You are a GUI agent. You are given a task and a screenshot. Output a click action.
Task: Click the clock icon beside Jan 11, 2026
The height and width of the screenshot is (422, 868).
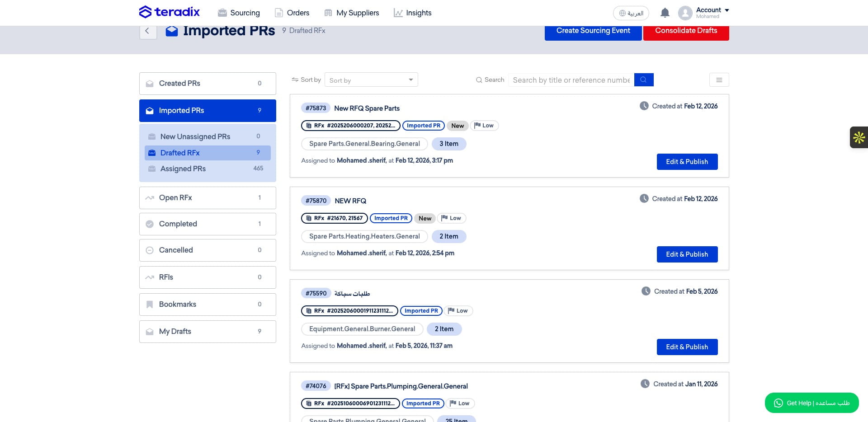click(x=645, y=384)
